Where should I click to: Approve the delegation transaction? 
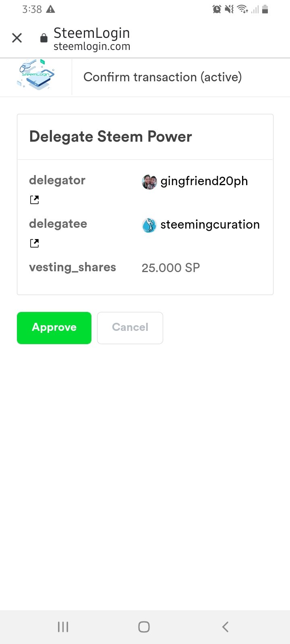(54, 328)
